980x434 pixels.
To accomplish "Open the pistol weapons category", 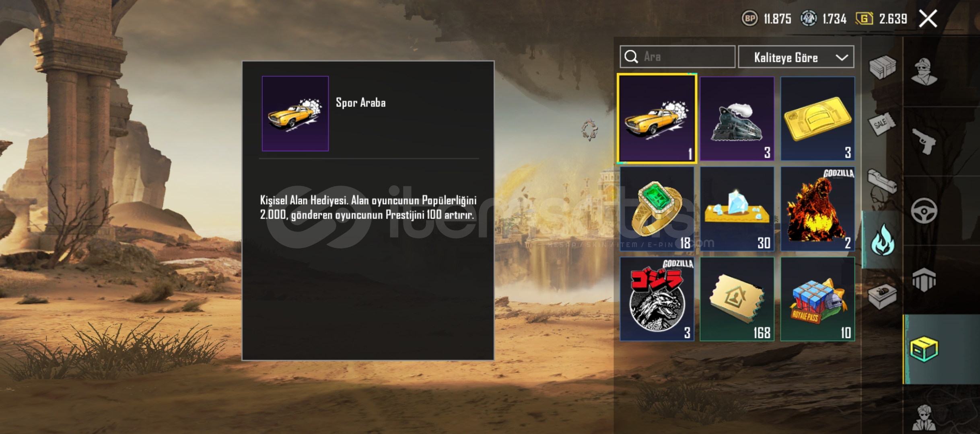I will [924, 141].
